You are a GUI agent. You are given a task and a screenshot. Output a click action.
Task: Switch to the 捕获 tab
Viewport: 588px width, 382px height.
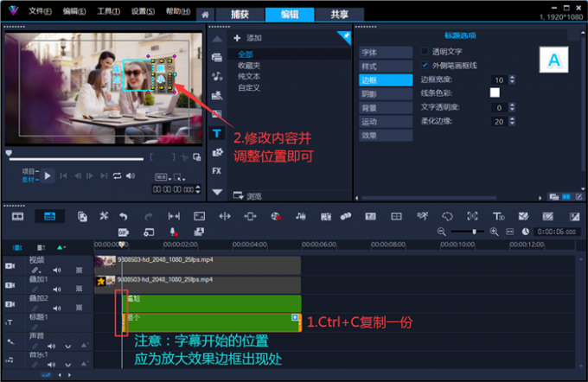(x=240, y=15)
